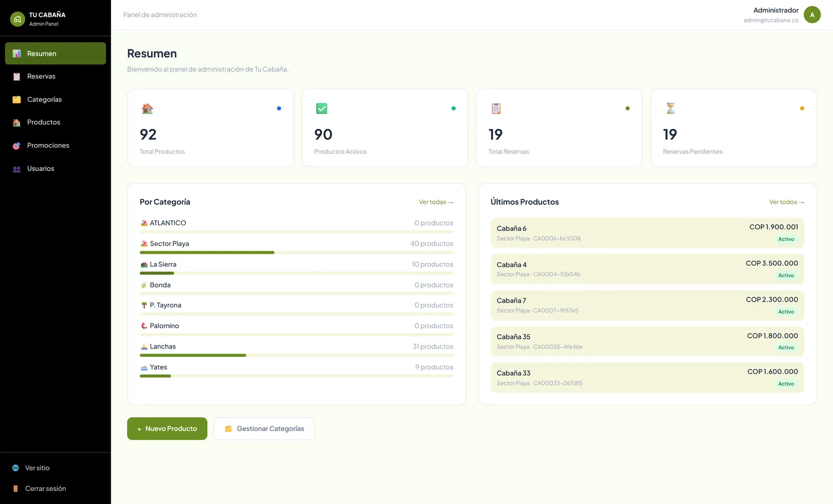Click the Promociones target icon in sidebar
The image size is (833, 504).
click(x=17, y=146)
